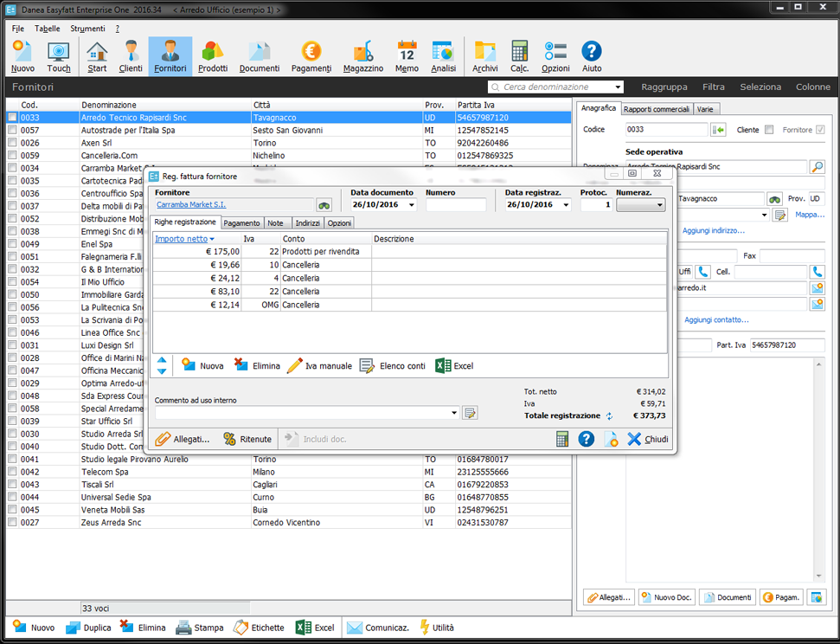Image resolution: width=840 pixels, height=644 pixels.
Task: Open the Archivi folder icon
Action: (484, 56)
